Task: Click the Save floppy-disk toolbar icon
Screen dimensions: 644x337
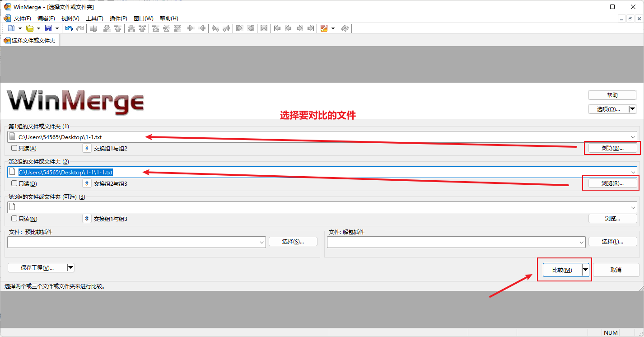Action: tap(48, 28)
